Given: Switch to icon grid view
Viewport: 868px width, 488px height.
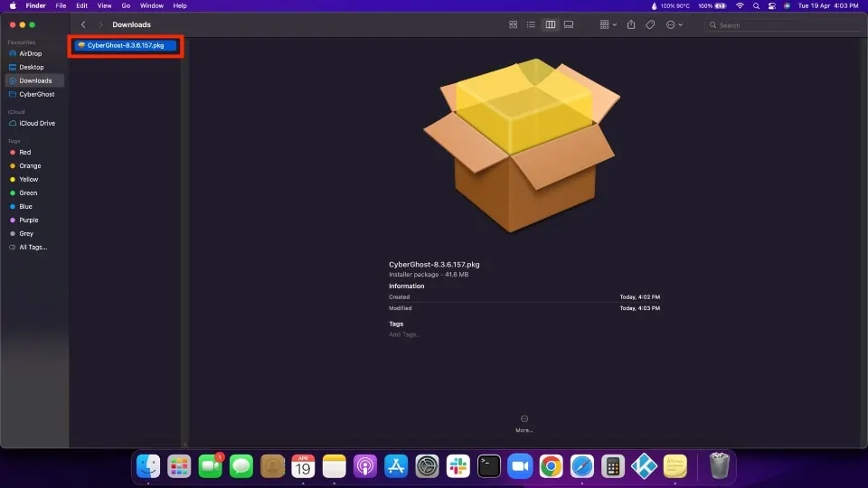Looking at the screenshot, I should [x=514, y=24].
